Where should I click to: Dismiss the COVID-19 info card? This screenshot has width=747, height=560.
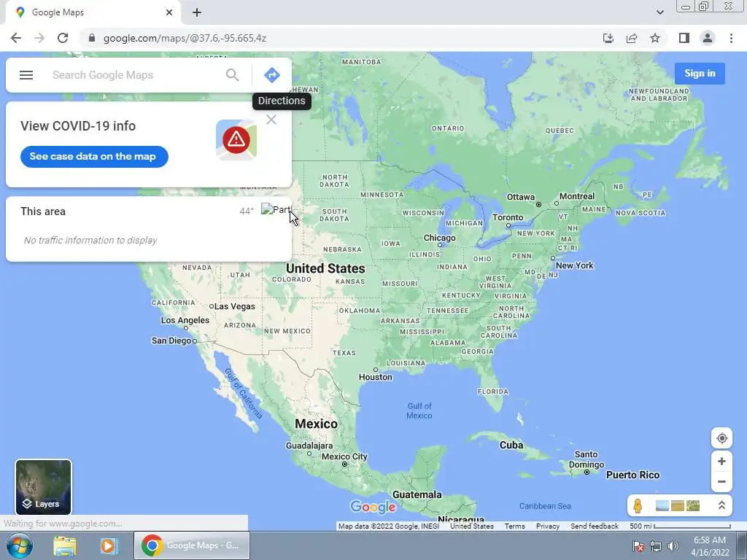click(271, 120)
